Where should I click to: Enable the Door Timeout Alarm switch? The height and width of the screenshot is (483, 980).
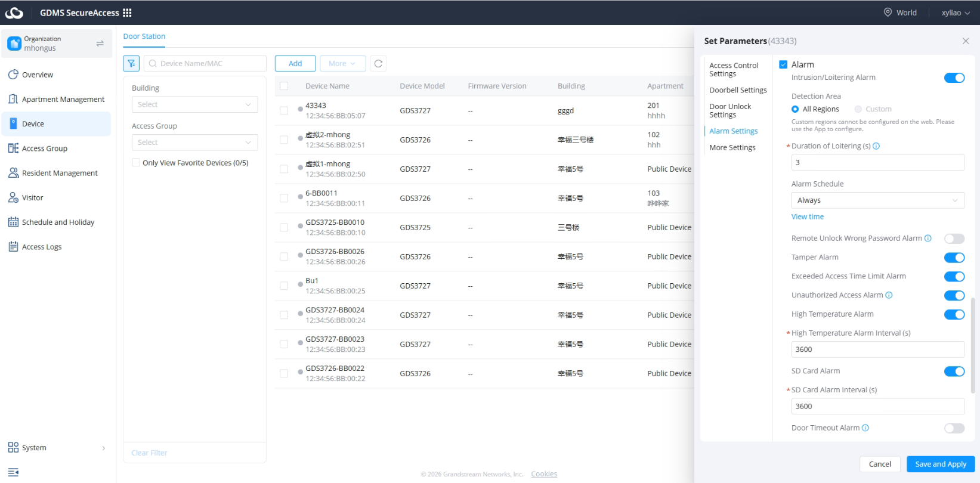coord(954,428)
